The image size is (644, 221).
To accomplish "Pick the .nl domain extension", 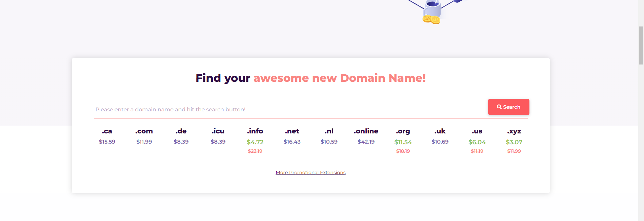I will [x=329, y=131].
